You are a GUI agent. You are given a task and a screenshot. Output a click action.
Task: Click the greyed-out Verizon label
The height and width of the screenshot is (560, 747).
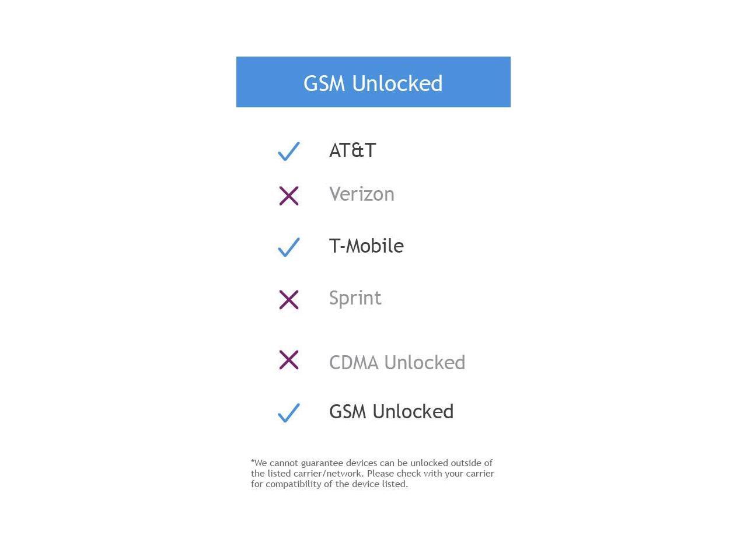[x=362, y=194]
